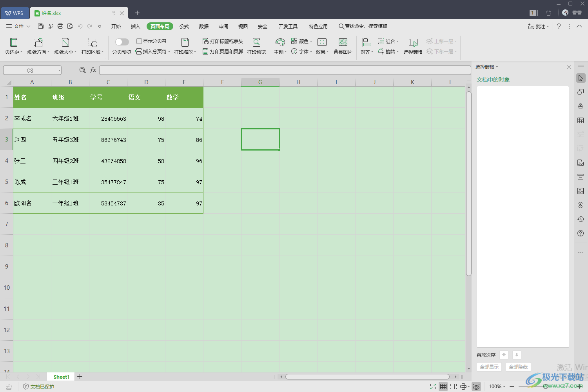Screen dimensions: 588x392
Task: Click the picture icon in right sidebar
Action: pyautogui.click(x=581, y=191)
